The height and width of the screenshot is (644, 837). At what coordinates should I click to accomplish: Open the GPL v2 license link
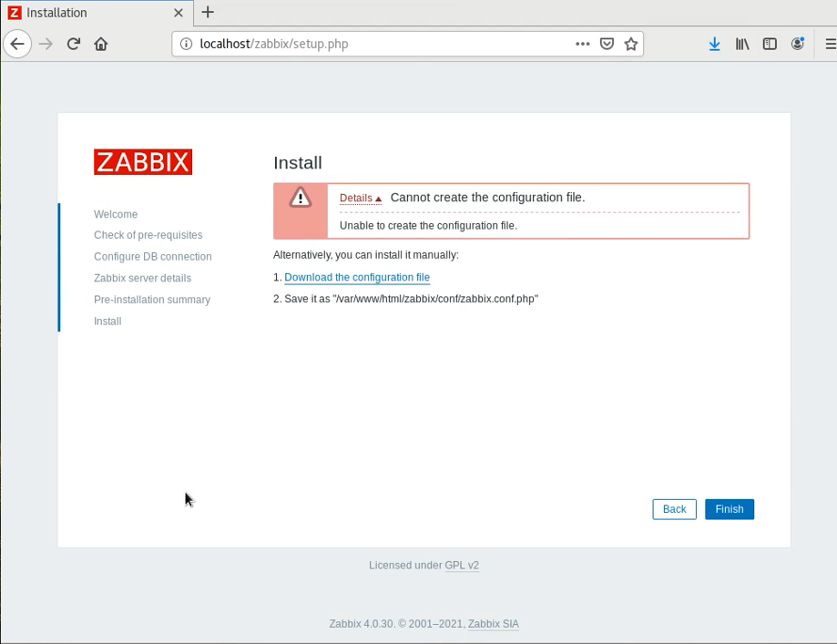[462, 566]
